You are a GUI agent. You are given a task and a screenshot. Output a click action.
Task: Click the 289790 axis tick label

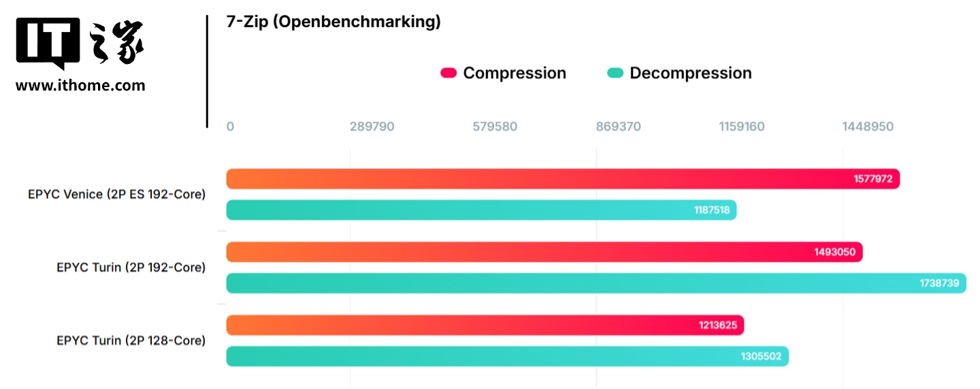pyautogui.click(x=372, y=126)
